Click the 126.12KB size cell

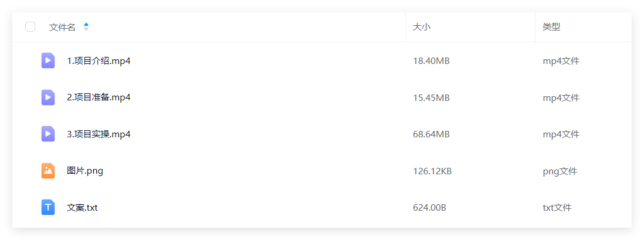click(432, 171)
